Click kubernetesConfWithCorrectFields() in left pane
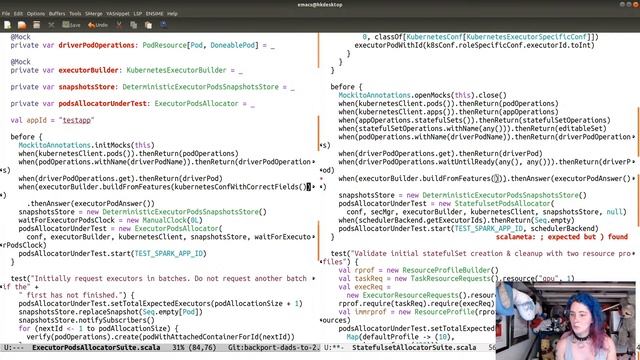640x360 pixels. (239, 187)
